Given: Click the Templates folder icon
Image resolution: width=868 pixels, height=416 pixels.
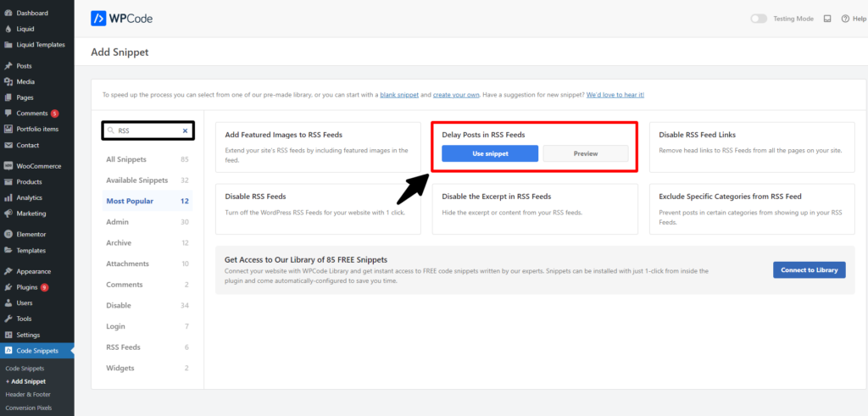Looking at the screenshot, I should tap(8, 250).
